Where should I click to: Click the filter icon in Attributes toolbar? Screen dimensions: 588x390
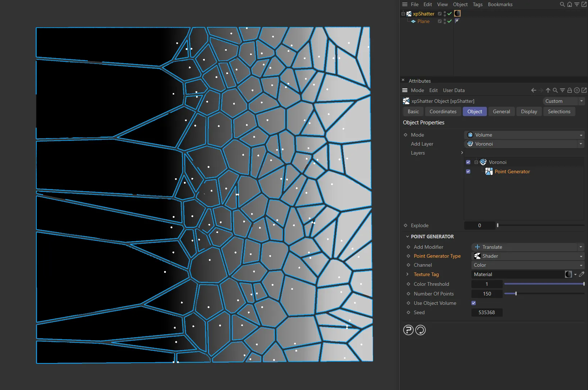point(562,90)
